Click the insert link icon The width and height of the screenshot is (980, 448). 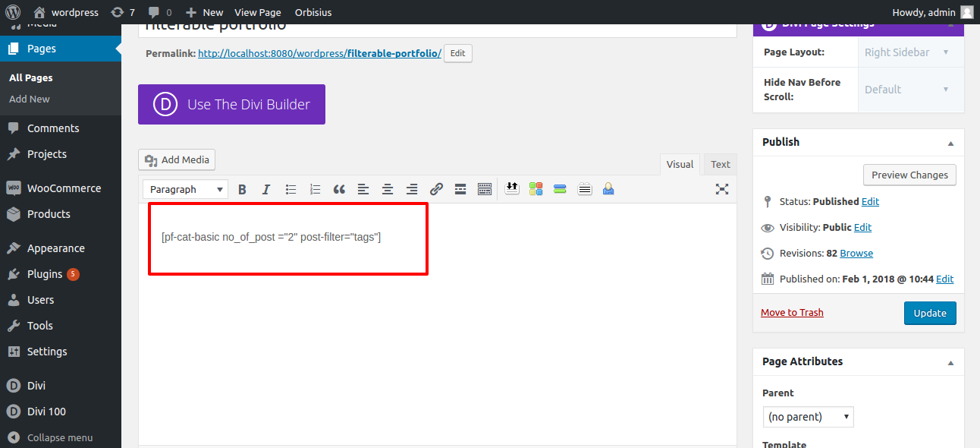tap(436, 190)
